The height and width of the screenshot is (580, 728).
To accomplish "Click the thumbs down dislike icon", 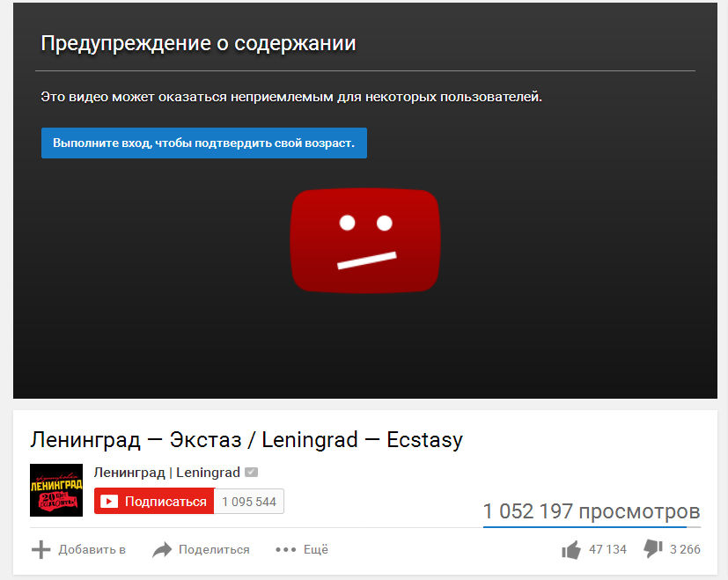I will 653,548.
